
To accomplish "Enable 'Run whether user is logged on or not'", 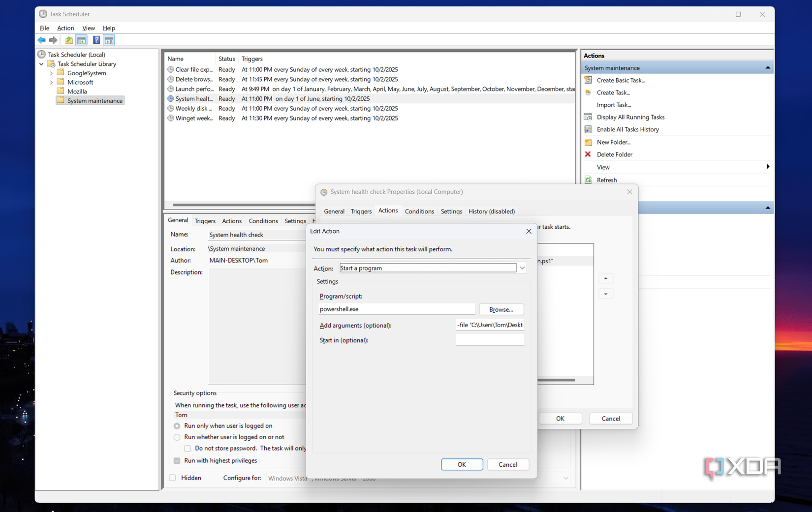I will pyautogui.click(x=177, y=437).
